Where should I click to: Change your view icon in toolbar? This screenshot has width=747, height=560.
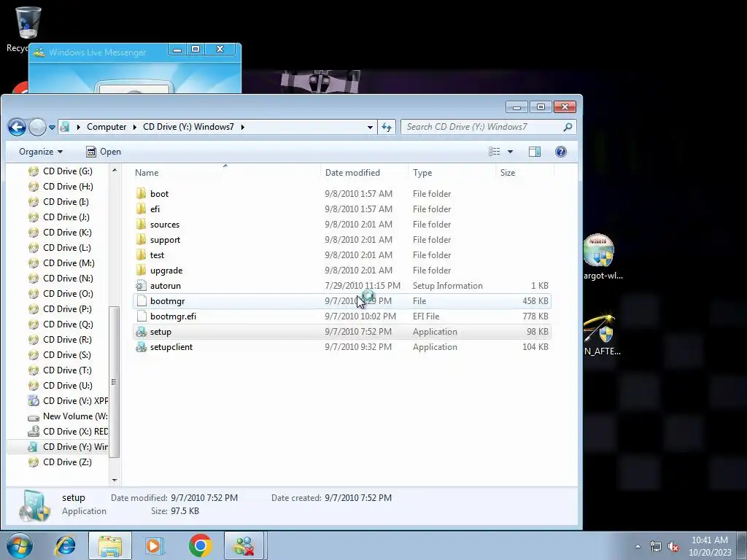point(495,152)
